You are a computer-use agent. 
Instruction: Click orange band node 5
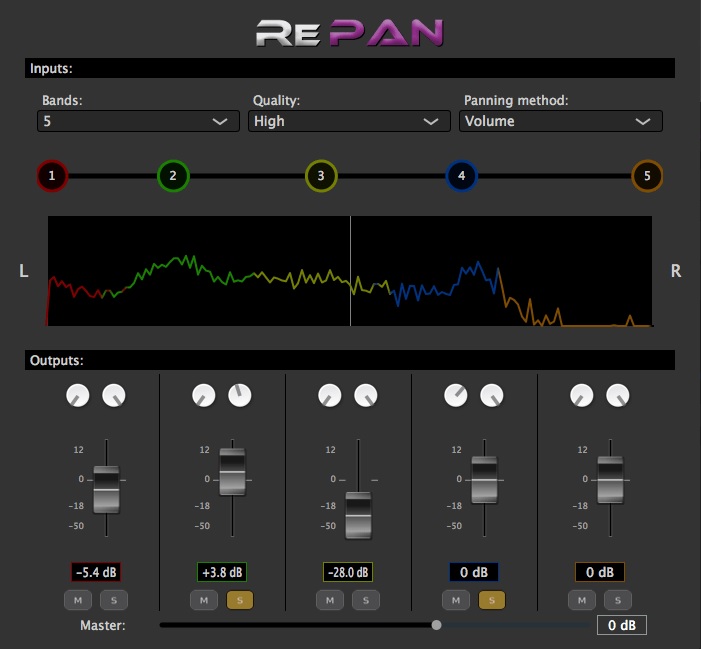[x=647, y=176]
